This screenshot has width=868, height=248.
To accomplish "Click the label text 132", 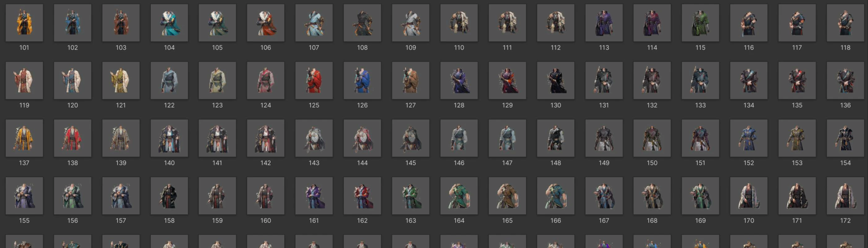I will [x=652, y=105].
